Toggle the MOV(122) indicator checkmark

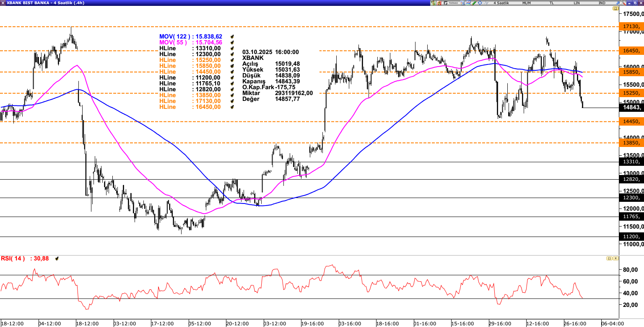tap(232, 37)
